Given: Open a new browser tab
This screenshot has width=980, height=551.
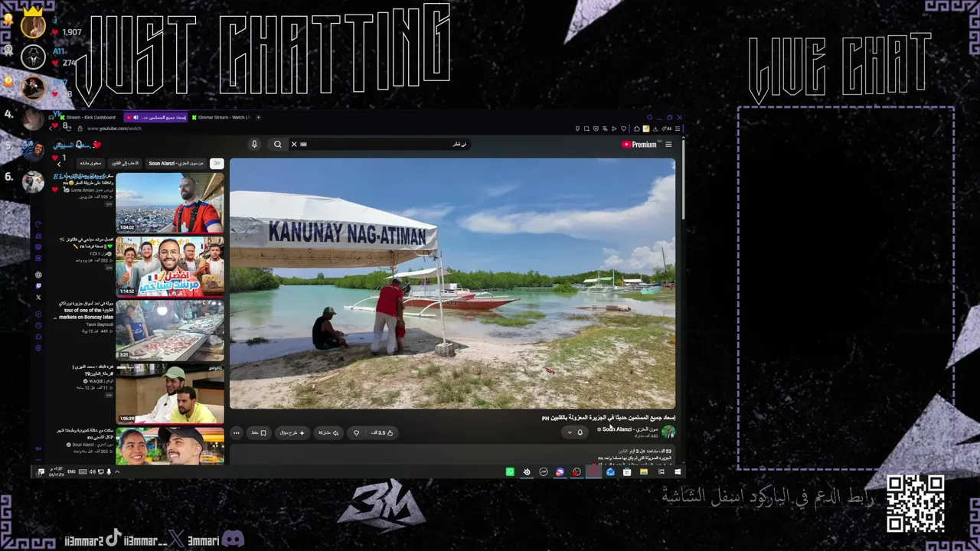Looking at the screenshot, I should [258, 117].
